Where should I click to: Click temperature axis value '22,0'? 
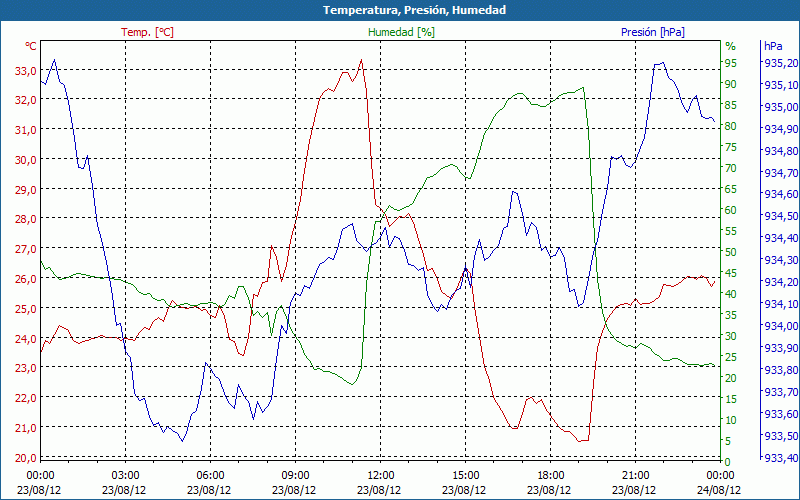(x=25, y=398)
